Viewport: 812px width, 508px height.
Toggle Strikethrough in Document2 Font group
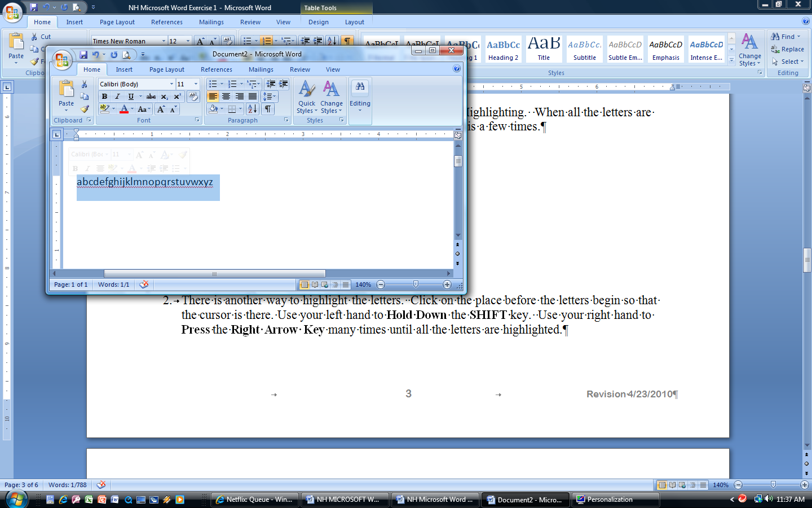coord(151,97)
